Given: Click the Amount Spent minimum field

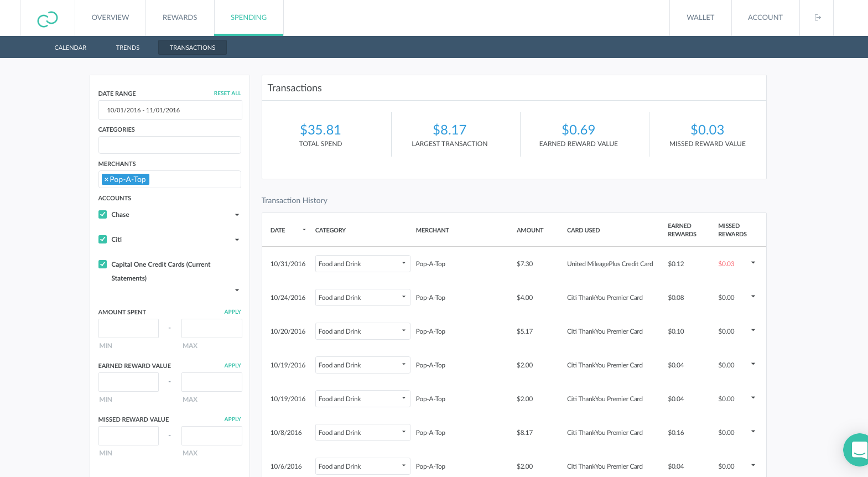Looking at the screenshot, I should click(x=128, y=328).
